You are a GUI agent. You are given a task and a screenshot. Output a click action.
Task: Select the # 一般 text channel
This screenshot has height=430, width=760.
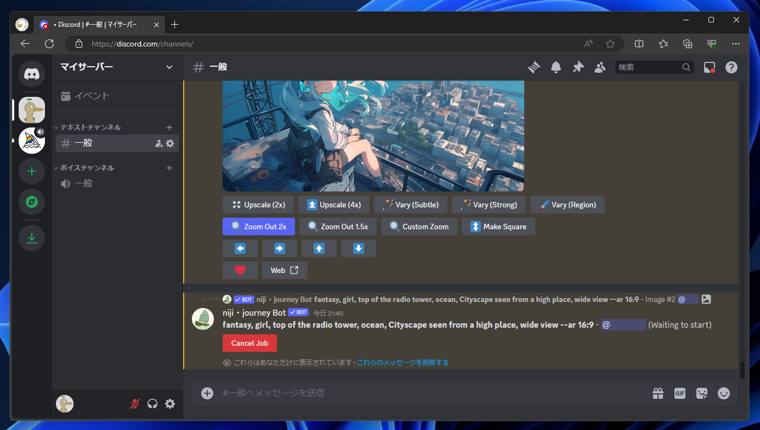coord(117,143)
